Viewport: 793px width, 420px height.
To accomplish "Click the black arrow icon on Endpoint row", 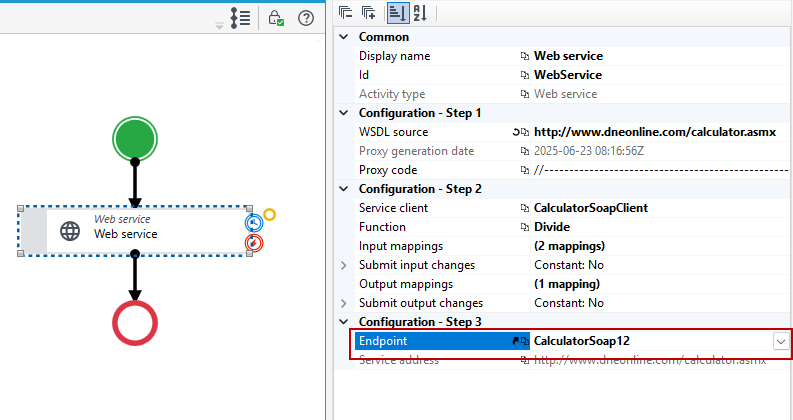I will click(x=516, y=341).
